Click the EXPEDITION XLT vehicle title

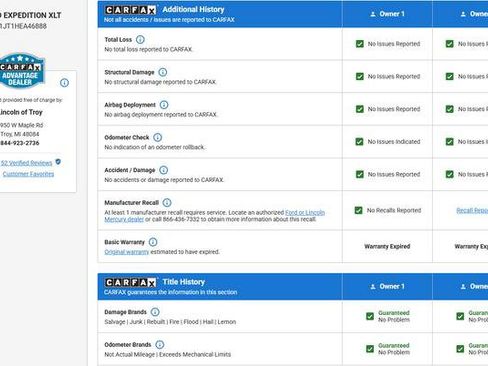[31, 15]
